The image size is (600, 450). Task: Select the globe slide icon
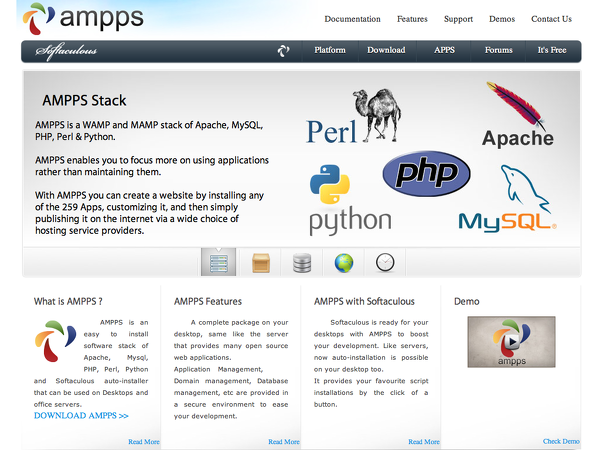pyautogui.click(x=344, y=263)
